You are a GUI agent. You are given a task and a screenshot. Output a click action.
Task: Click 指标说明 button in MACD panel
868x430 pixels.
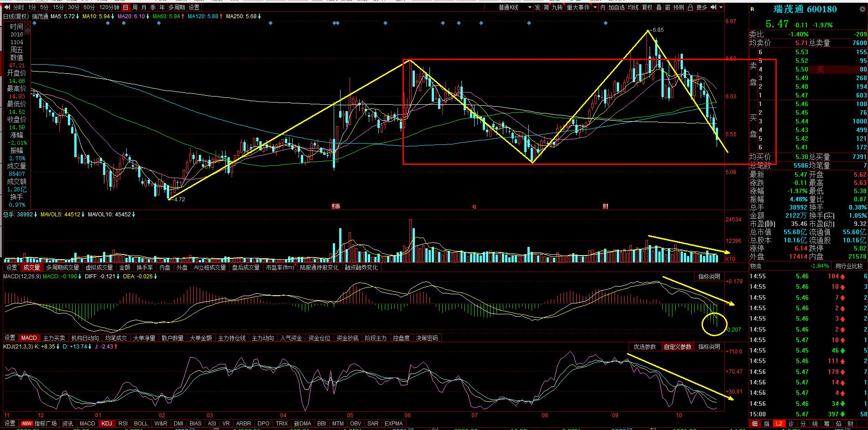click(x=709, y=276)
